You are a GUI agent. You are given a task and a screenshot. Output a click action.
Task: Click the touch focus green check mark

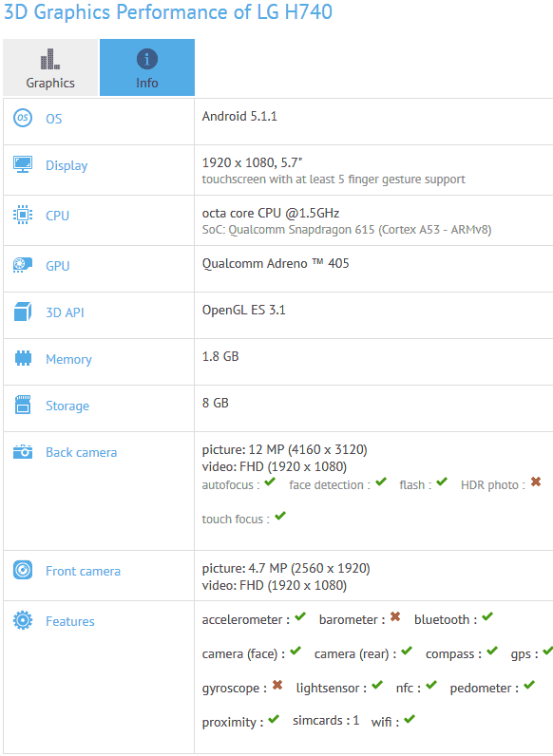[x=280, y=516]
